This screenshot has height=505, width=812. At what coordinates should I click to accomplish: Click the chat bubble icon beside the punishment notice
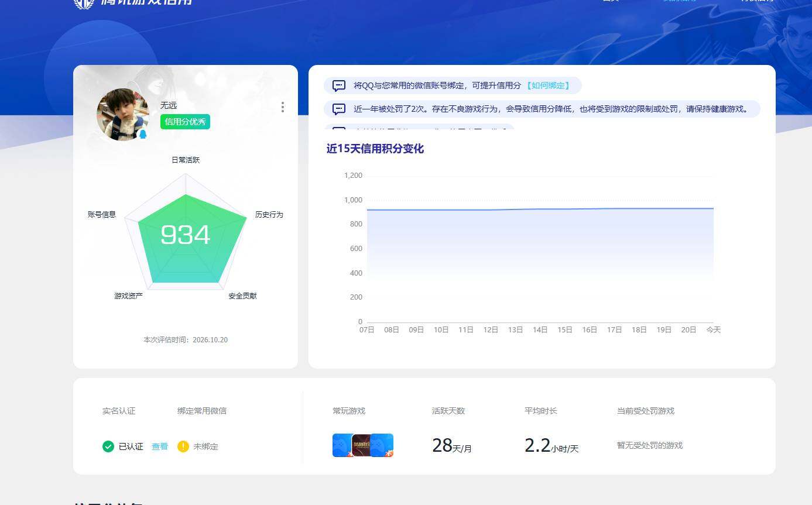tap(339, 109)
